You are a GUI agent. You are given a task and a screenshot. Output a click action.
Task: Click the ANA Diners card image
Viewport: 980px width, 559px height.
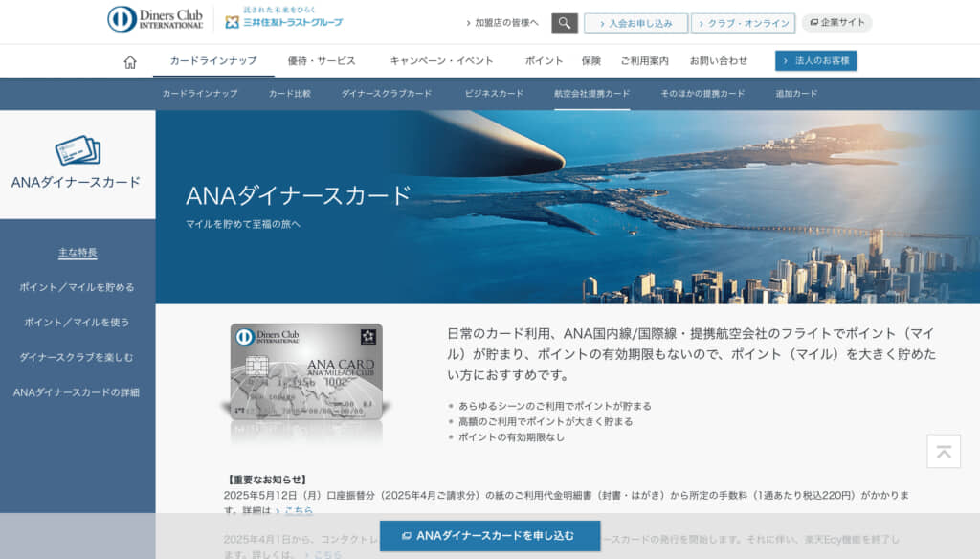coord(306,371)
